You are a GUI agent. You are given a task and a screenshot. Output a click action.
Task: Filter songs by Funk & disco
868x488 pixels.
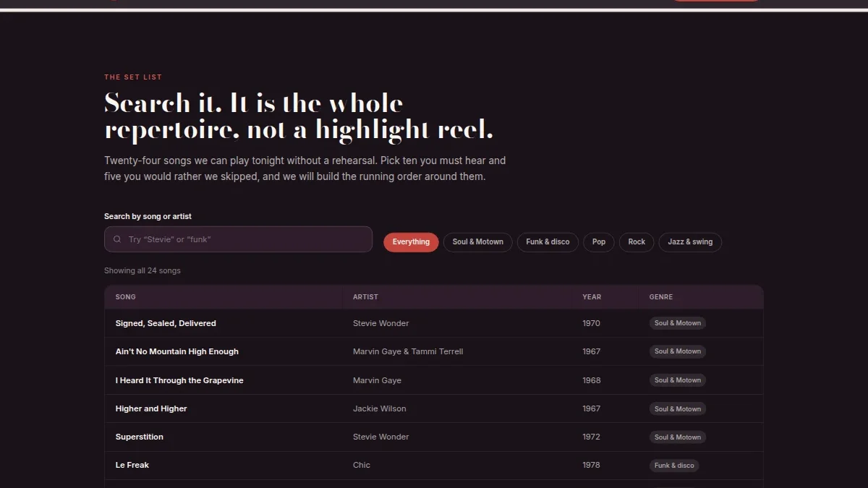click(x=548, y=242)
